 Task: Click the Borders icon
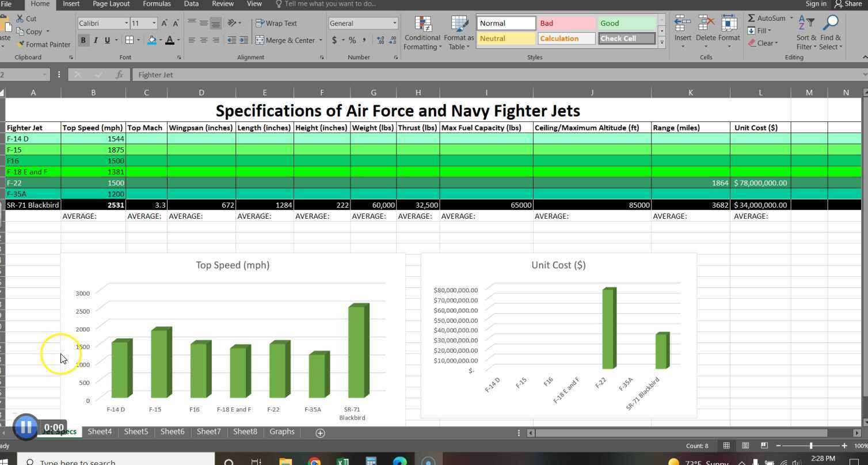(130, 40)
